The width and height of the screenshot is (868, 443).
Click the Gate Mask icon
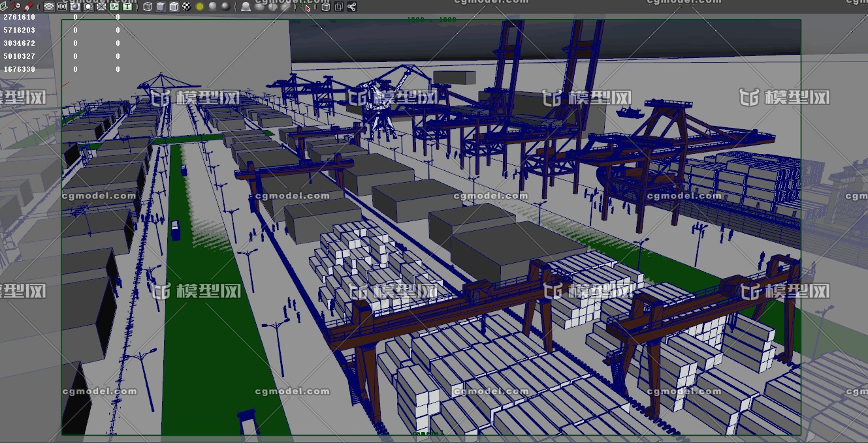click(88, 7)
